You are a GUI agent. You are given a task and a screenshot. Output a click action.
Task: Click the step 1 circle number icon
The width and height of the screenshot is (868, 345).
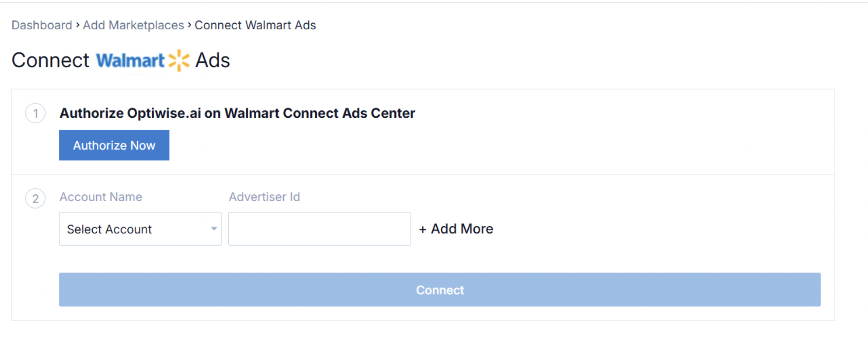click(x=35, y=113)
